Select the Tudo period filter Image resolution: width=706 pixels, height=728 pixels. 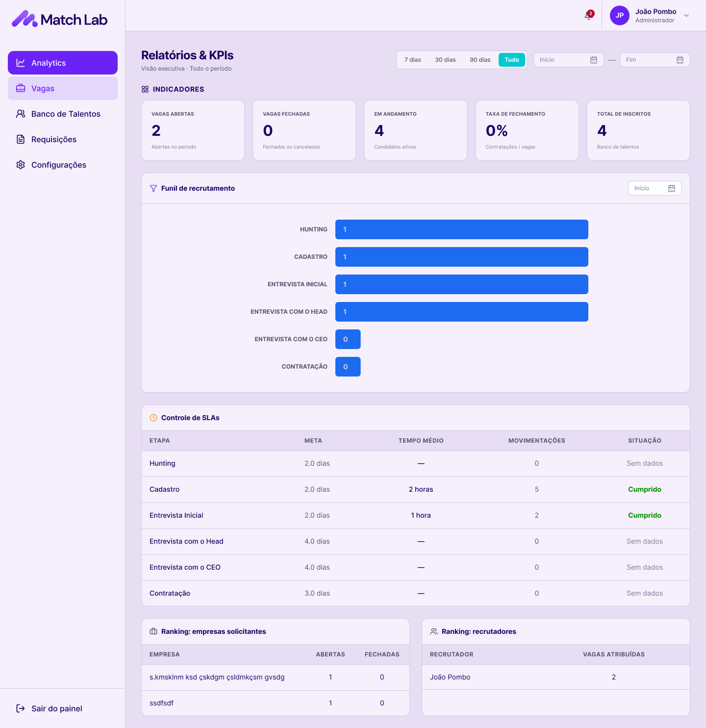click(512, 60)
